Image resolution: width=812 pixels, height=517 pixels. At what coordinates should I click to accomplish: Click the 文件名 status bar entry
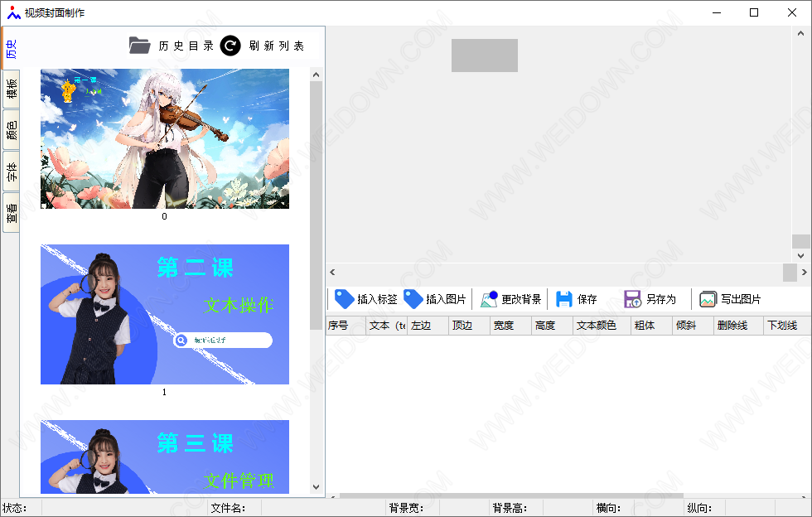229,508
